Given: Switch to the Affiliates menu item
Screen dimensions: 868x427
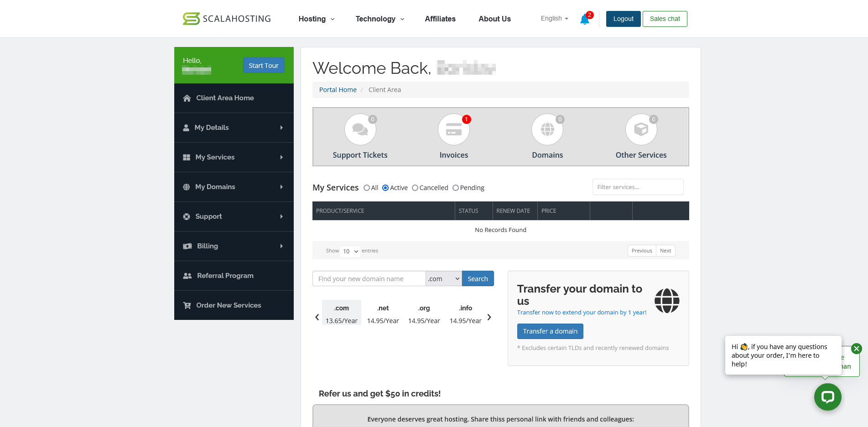Looking at the screenshot, I should (x=440, y=19).
